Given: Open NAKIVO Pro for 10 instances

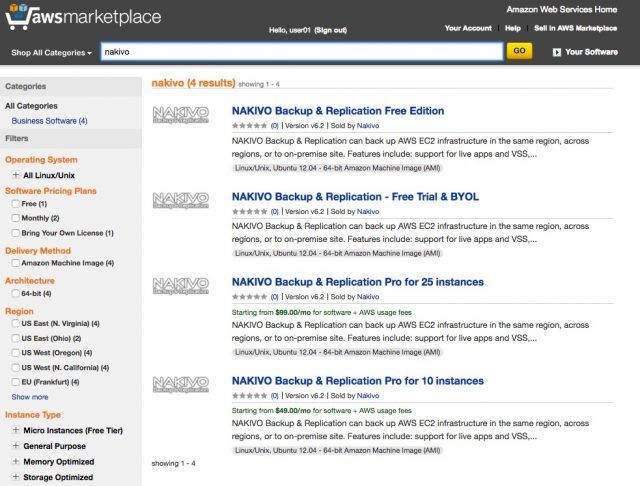Looking at the screenshot, I should pyautogui.click(x=358, y=381).
